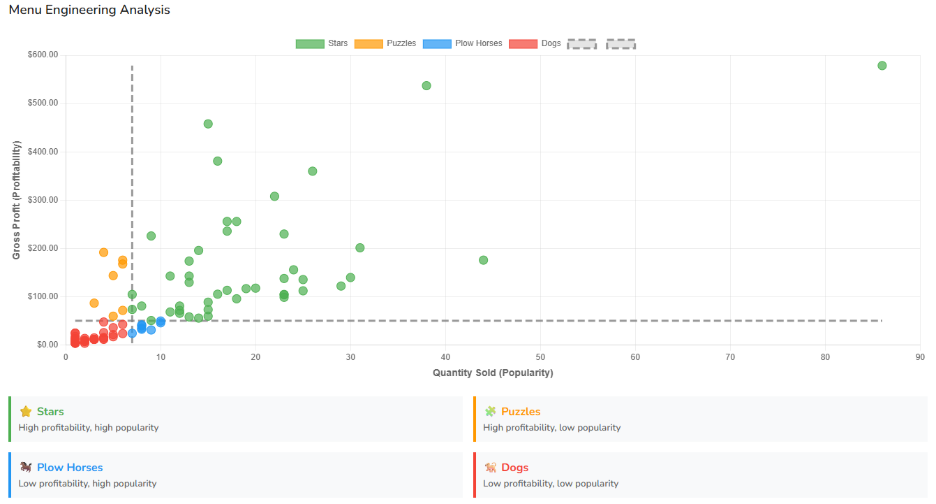Click the highest orange Puzzles data point
The height and width of the screenshot is (504, 936).
(104, 253)
